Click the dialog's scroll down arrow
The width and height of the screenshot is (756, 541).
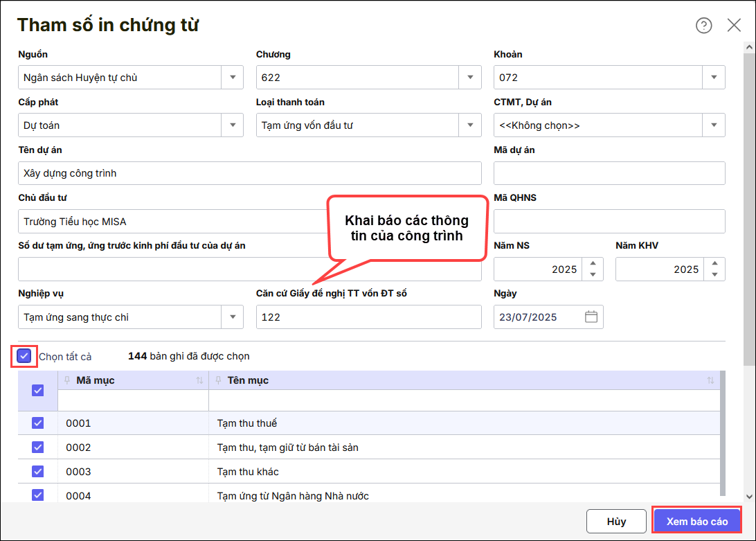click(x=749, y=496)
